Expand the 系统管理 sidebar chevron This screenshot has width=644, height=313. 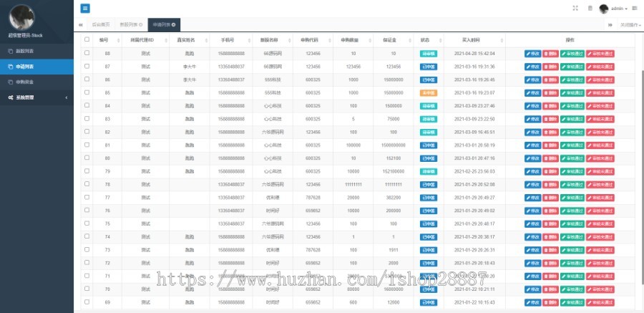(x=67, y=97)
